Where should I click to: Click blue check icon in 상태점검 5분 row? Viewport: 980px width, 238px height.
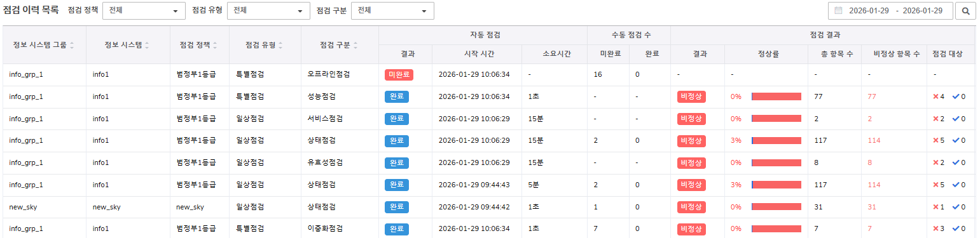(x=955, y=185)
